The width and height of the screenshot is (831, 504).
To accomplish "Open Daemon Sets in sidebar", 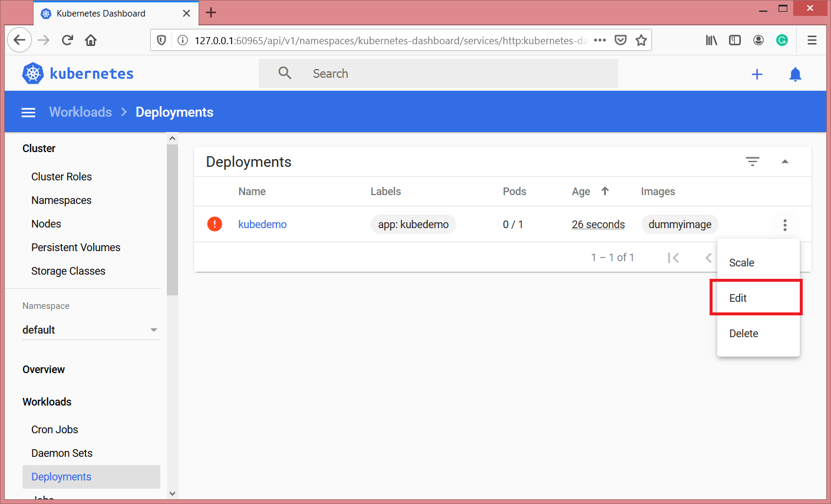I will pyautogui.click(x=62, y=453).
